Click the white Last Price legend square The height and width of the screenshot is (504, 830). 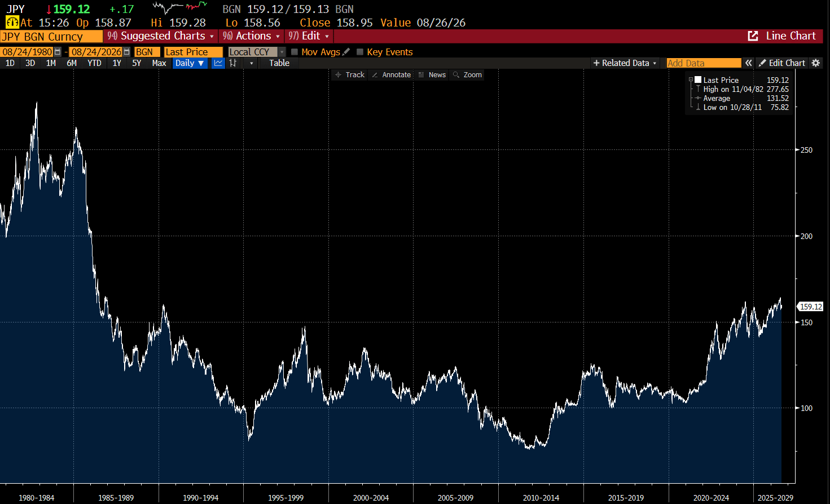click(x=698, y=80)
